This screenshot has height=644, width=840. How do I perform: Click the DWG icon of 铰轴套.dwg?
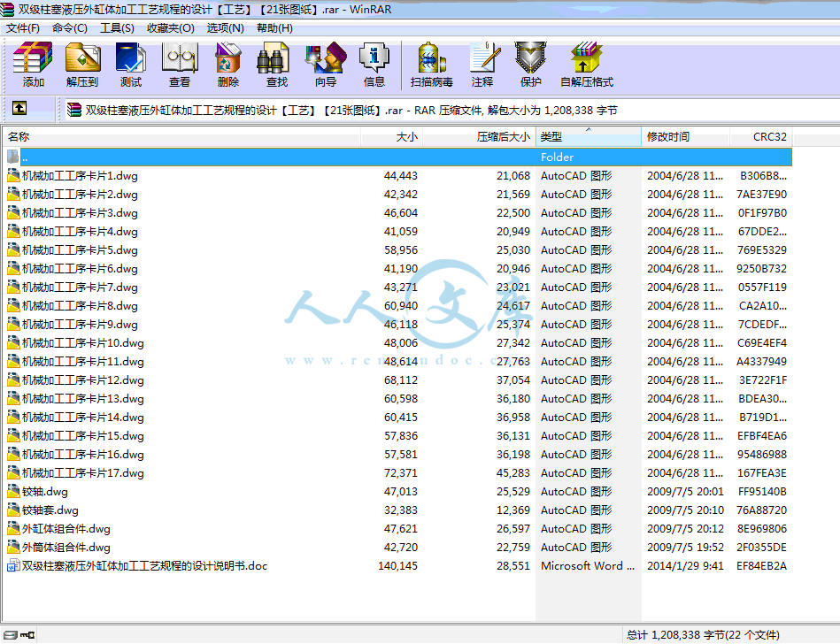[13, 510]
